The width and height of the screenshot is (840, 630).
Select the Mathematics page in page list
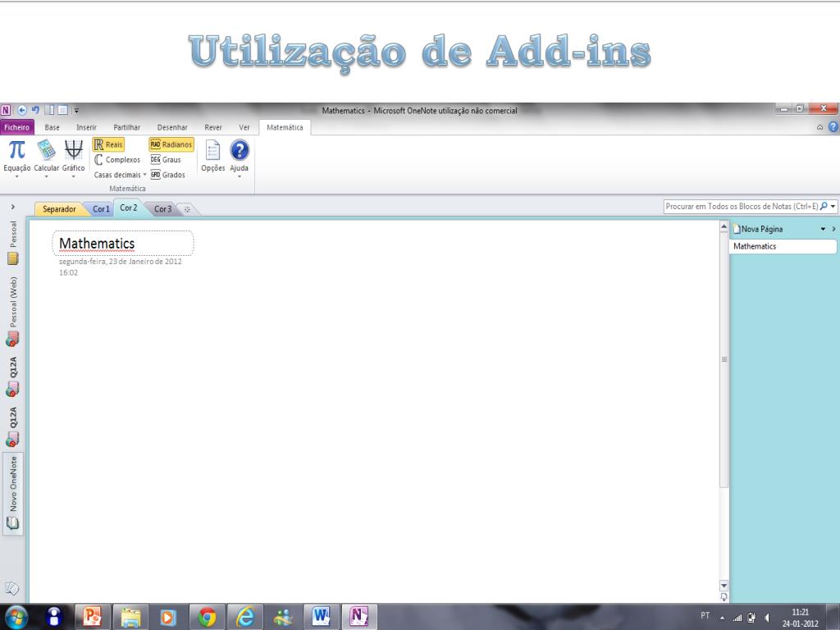coord(783,246)
